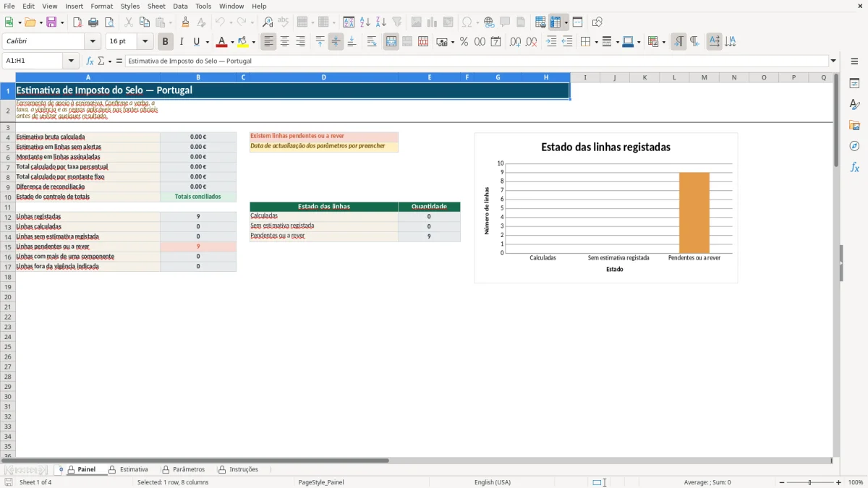Click the column D header
The height and width of the screenshot is (488, 868).
click(x=323, y=77)
